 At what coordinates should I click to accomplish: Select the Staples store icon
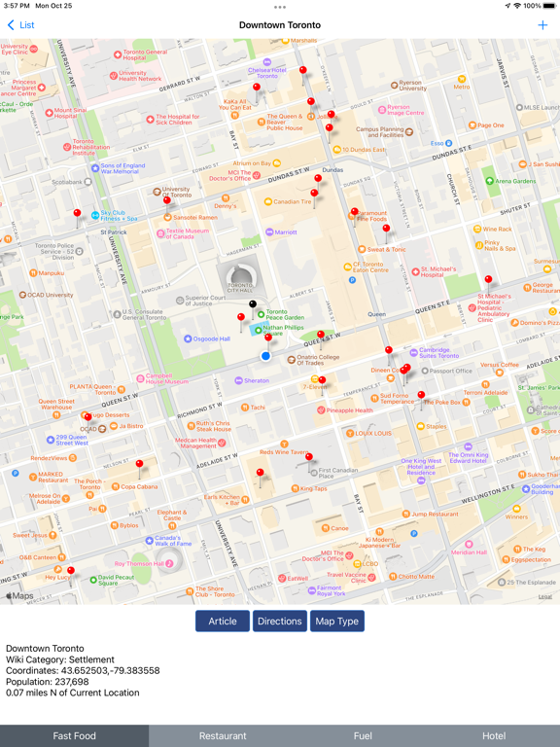click(420, 426)
